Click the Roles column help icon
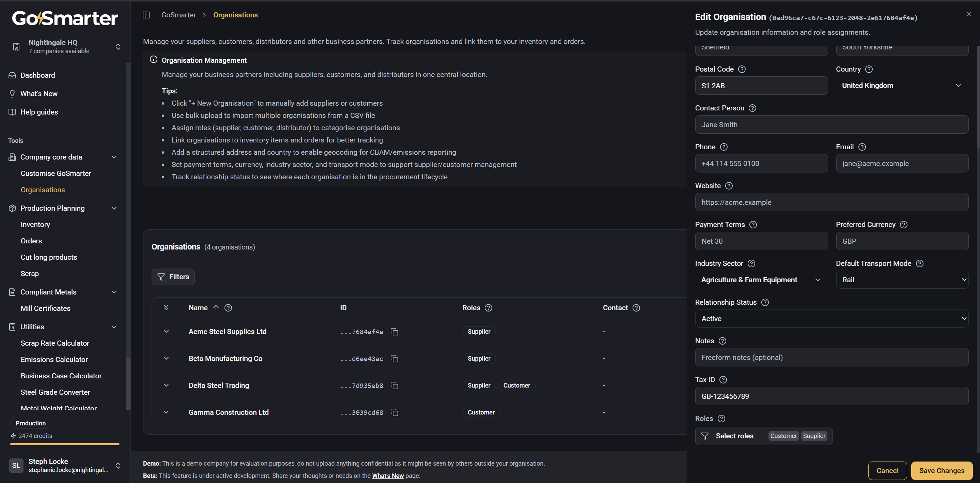Image resolution: width=980 pixels, height=483 pixels. coord(488,307)
